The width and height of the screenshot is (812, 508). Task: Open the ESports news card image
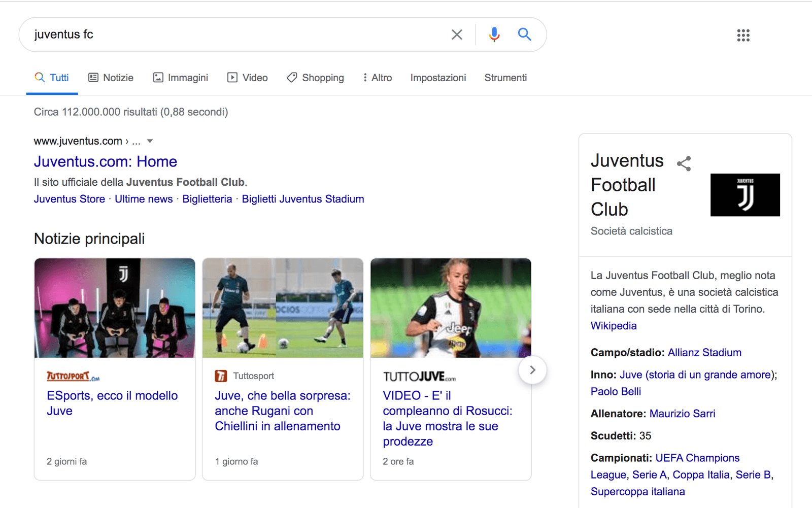click(x=115, y=308)
